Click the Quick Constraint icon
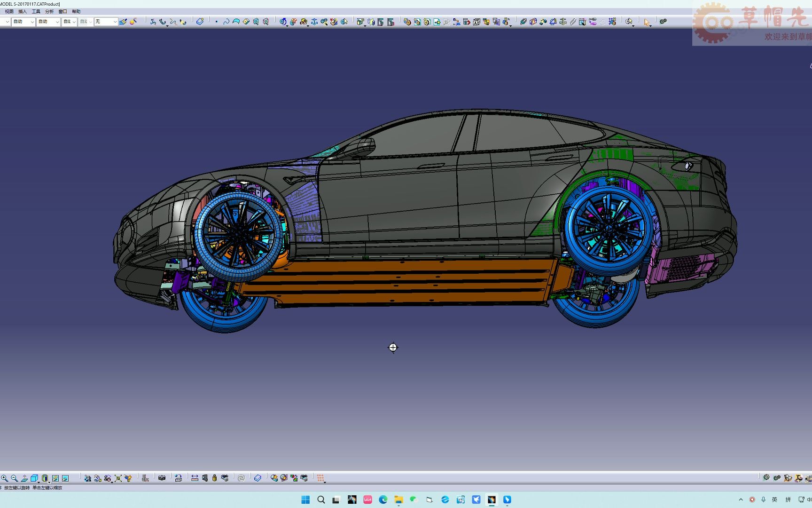The width and height of the screenshot is (812, 508). tap(583, 22)
